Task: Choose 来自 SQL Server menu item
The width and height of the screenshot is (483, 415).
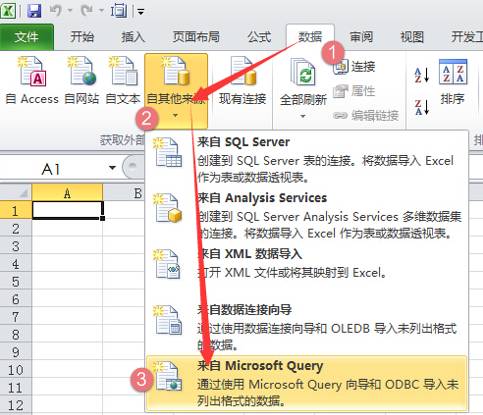Action: 307,159
